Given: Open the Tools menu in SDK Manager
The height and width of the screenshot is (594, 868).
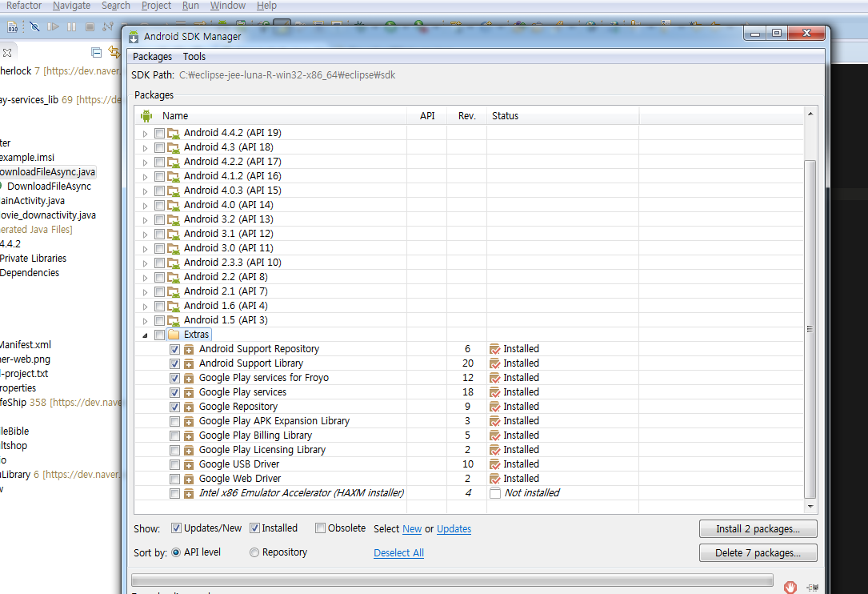Looking at the screenshot, I should 194,57.
